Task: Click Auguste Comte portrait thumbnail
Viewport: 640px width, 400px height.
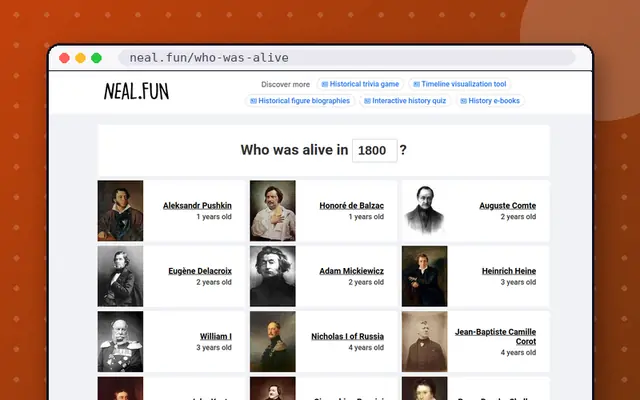Action: click(x=424, y=211)
